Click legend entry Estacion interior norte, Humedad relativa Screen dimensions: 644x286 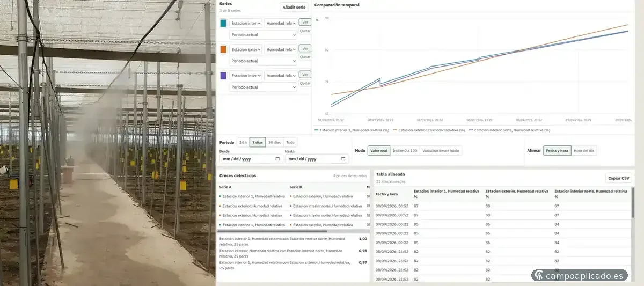[x=510, y=130]
